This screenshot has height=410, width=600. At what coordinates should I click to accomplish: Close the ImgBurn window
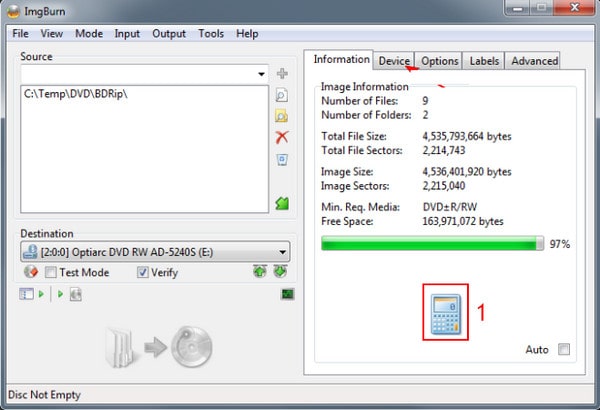574,8
